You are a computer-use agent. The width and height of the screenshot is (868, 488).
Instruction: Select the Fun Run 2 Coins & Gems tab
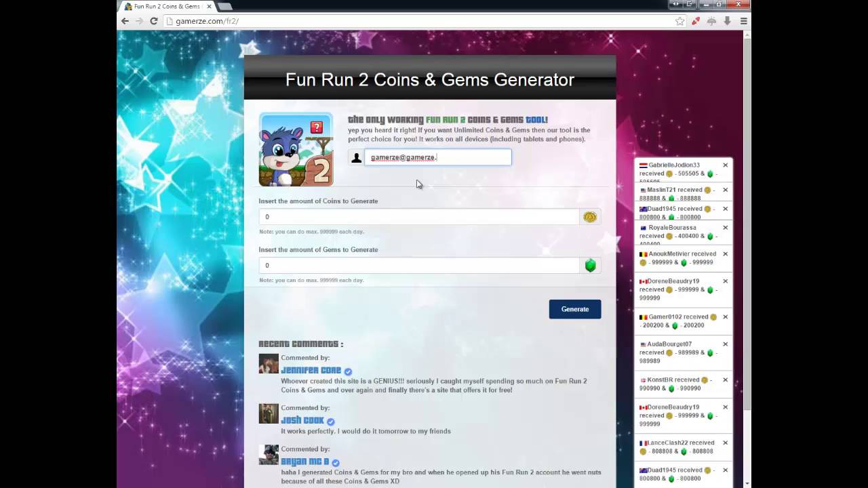coord(167,6)
